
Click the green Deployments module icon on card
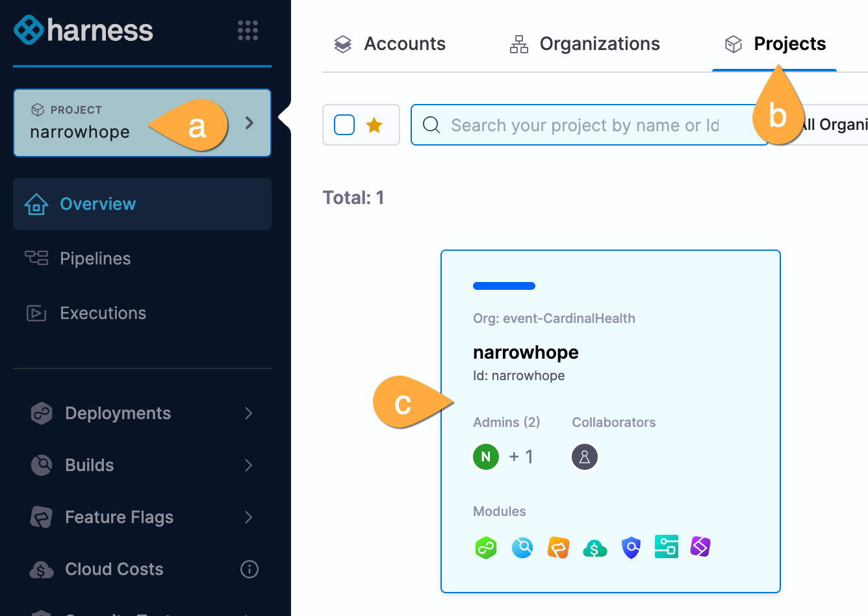(x=486, y=548)
